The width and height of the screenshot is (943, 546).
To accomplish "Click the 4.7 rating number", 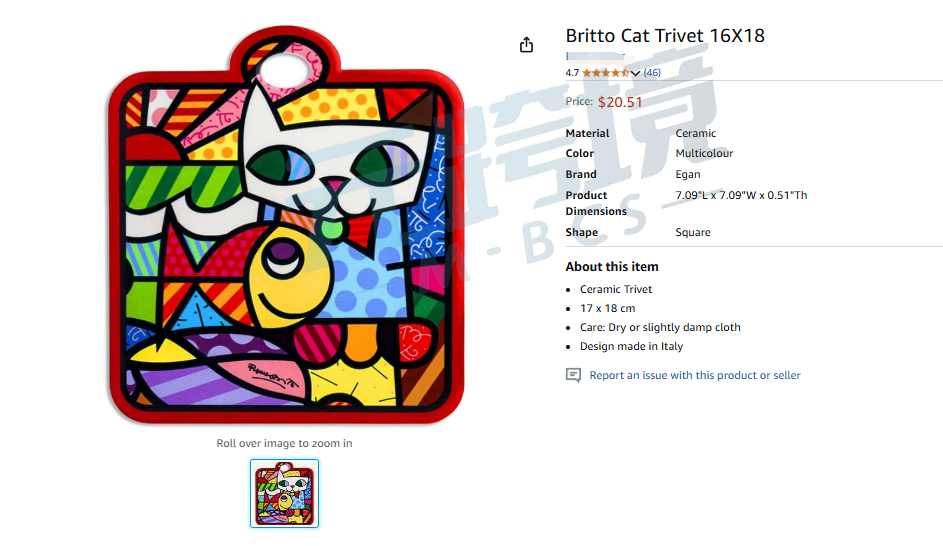I will pyautogui.click(x=572, y=73).
